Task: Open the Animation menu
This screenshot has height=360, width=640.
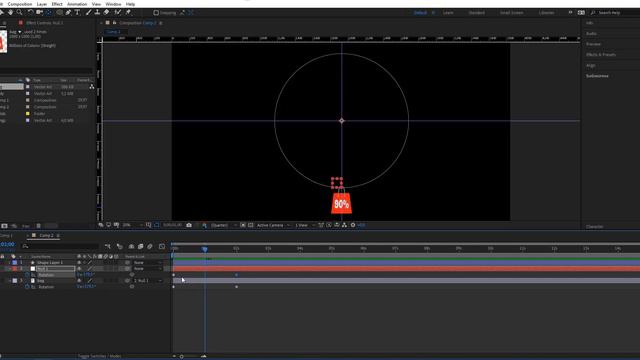Action: tap(77, 4)
